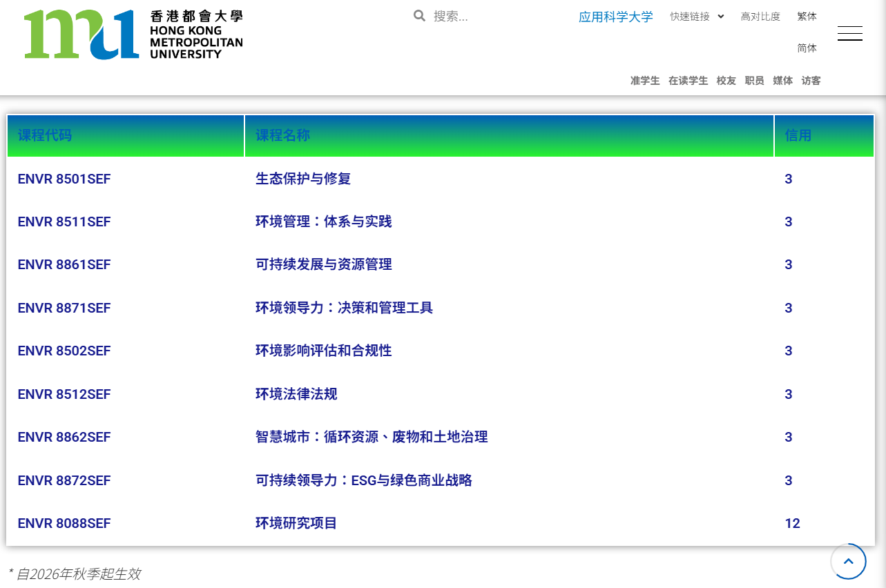Visit the 应用科学大学 link
This screenshot has height=588, width=886.
615,16
